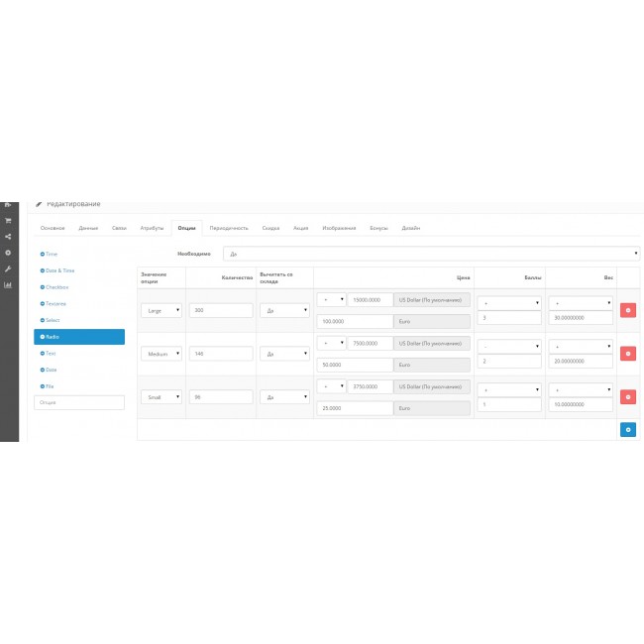
Task: Switch to the Изображения tab
Action: tap(339, 228)
